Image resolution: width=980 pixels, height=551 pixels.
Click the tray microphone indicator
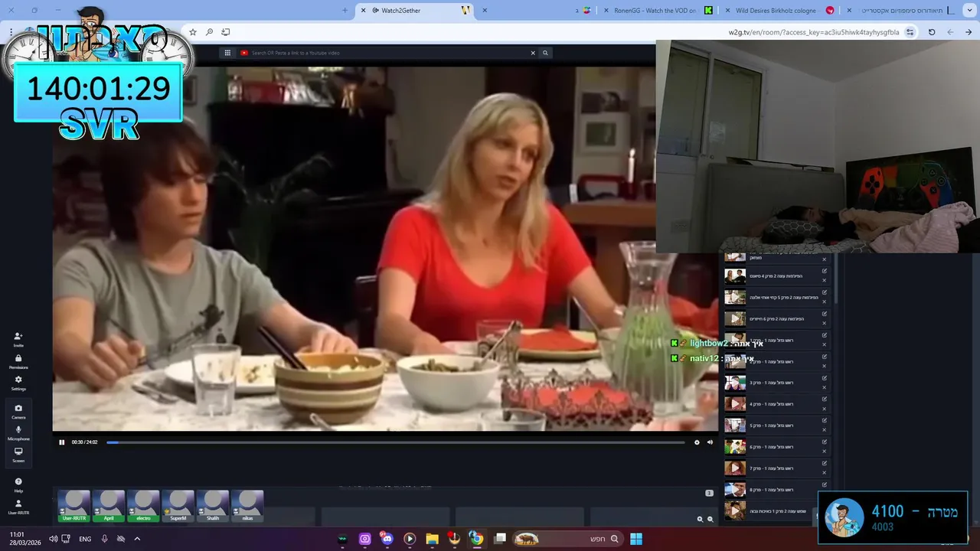(x=104, y=539)
